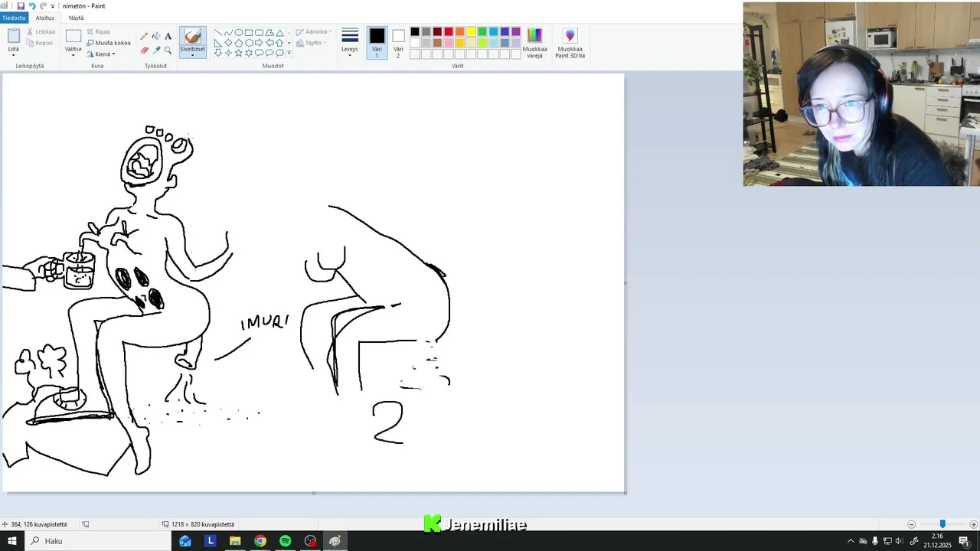The width and height of the screenshot is (980, 551).
Task: Open File Explorer from the taskbar
Action: pyautogui.click(x=235, y=541)
